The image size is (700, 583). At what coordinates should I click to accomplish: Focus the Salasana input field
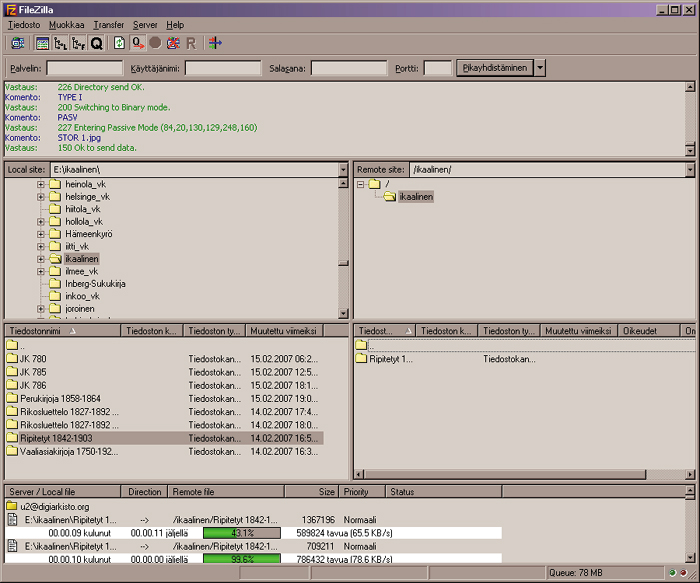(x=349, y=68)
